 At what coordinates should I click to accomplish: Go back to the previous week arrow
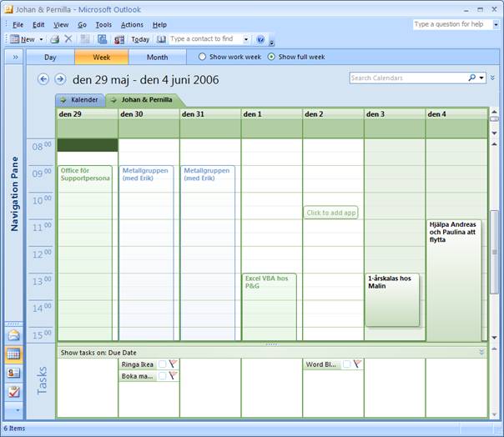[x=43, y=79]
